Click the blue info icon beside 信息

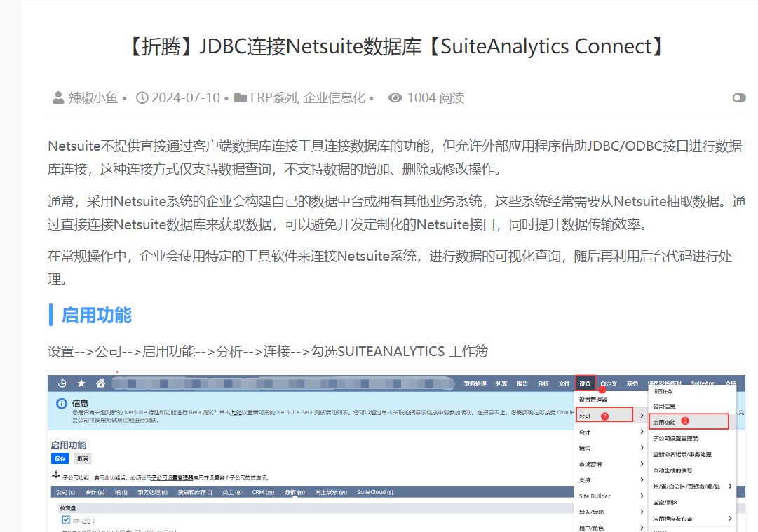62,404
